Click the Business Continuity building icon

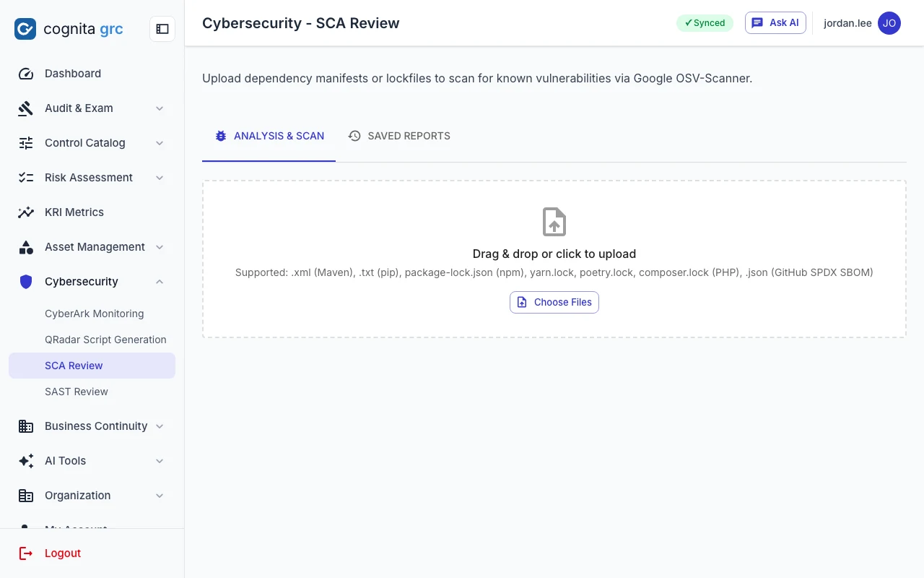pyautogui.click(x=26, y=426)
